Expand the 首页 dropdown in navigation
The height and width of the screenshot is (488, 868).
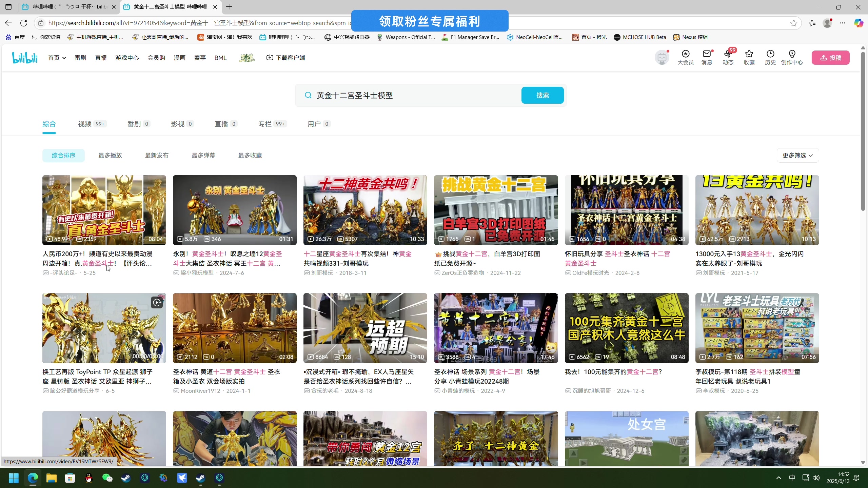click(57, 58)
